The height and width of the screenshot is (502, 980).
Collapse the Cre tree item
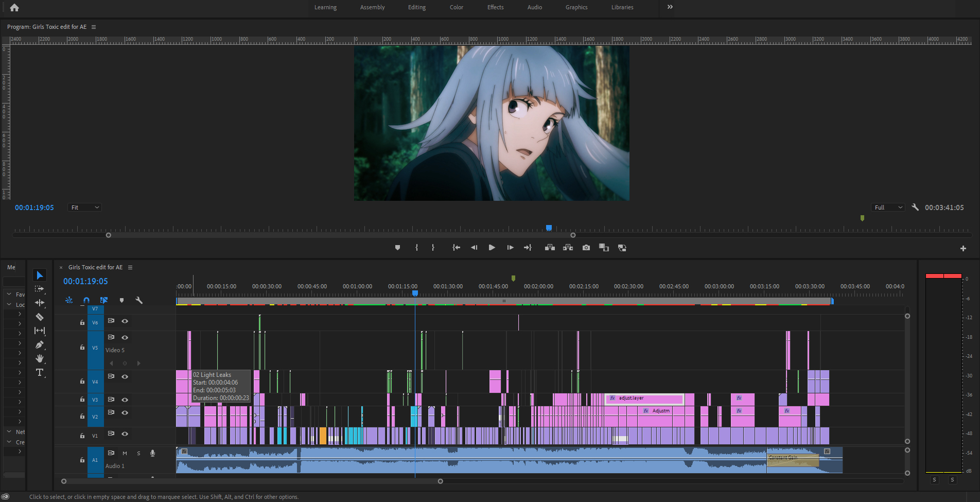9,442
